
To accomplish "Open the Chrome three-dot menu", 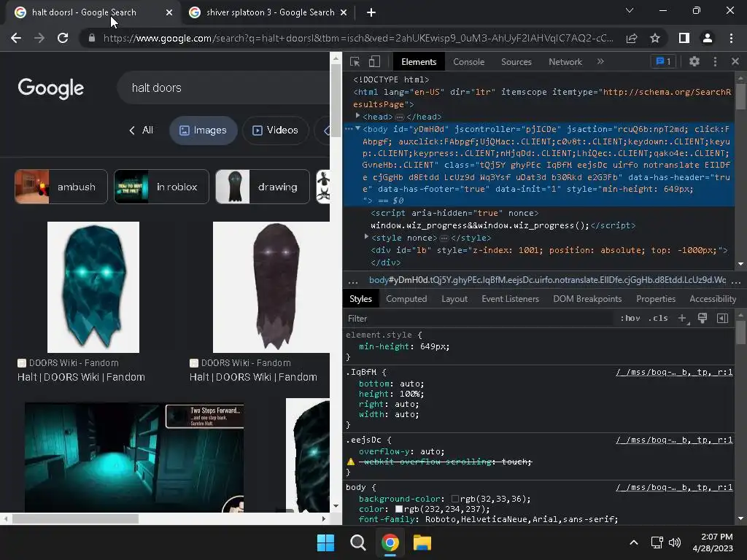I will (731, 38).
